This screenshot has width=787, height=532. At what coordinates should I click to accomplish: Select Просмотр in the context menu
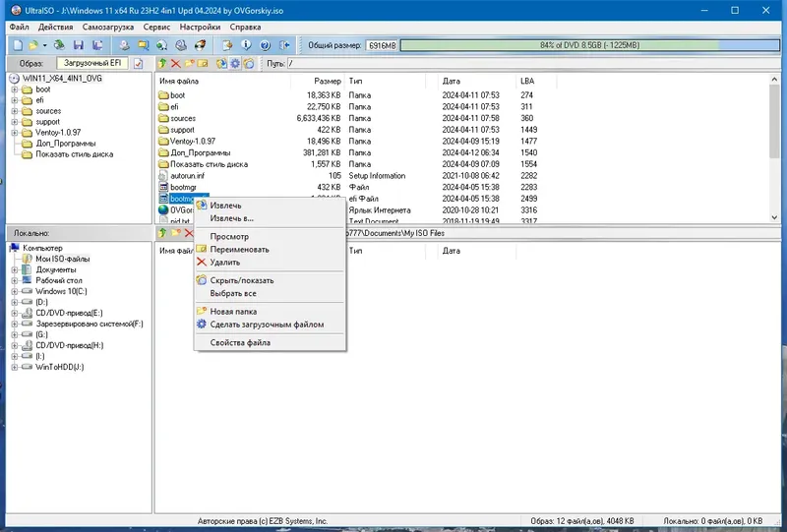[270, 236]
